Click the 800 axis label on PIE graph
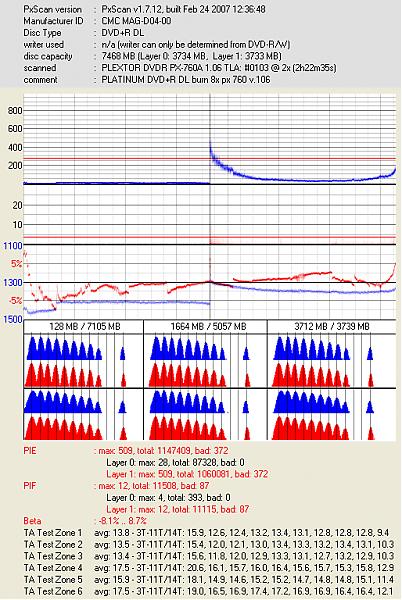 [x=15, y=111]
